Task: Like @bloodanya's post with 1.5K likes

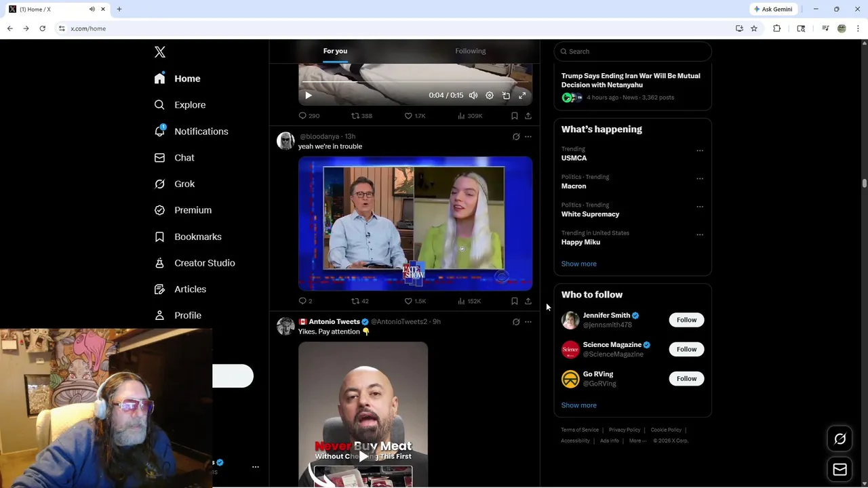Action: [415, 301]
